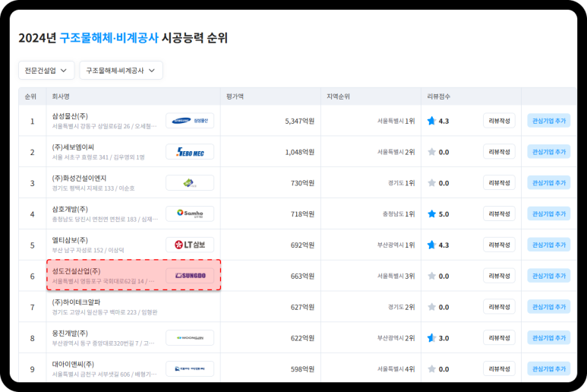Add 성도건설산업 via 관심기업 추가
This screenshot has width=587, height=392.
[x=549, y=276]
